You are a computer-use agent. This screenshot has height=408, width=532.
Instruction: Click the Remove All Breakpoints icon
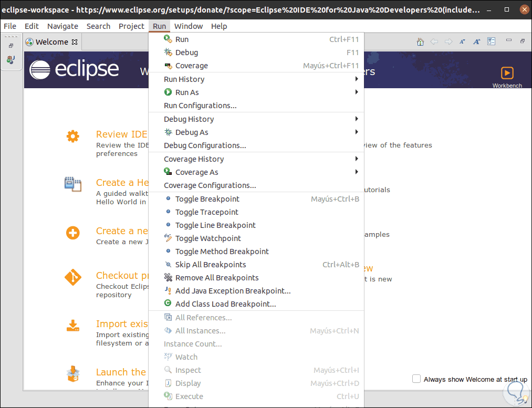168,277
